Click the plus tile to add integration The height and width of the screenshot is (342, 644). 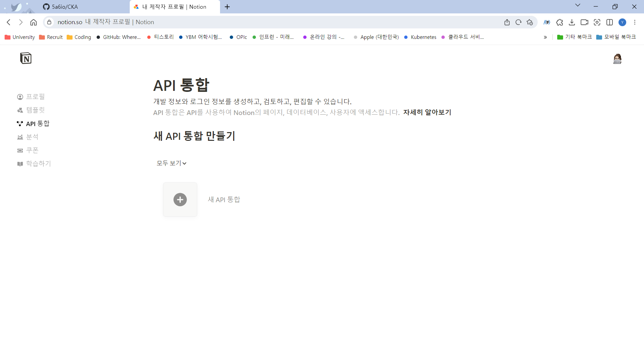pyautogui.click(x=180, y=199)
